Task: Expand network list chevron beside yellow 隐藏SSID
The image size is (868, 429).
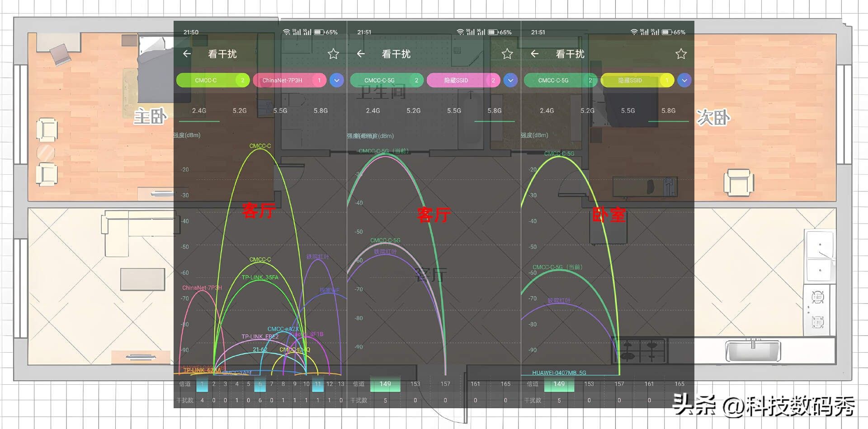Action: tap(684, 80)
